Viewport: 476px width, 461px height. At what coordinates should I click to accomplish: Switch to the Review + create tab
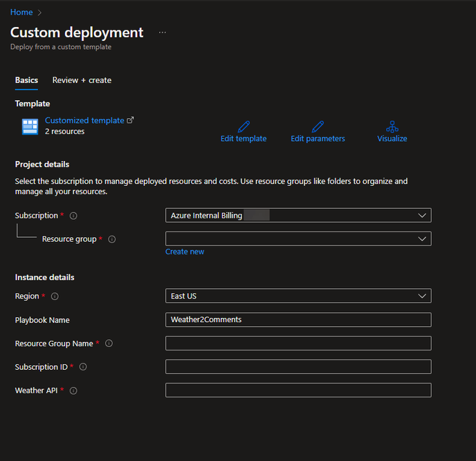[82, 80]
